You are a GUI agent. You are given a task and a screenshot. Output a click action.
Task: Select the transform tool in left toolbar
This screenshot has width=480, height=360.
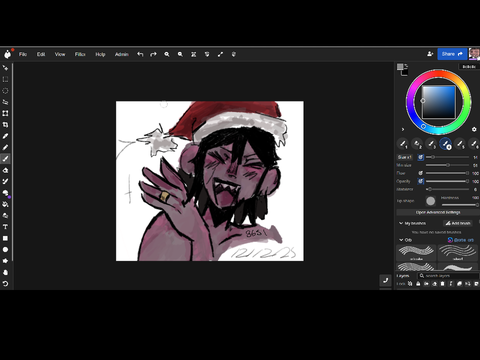(x=5, y=113)
